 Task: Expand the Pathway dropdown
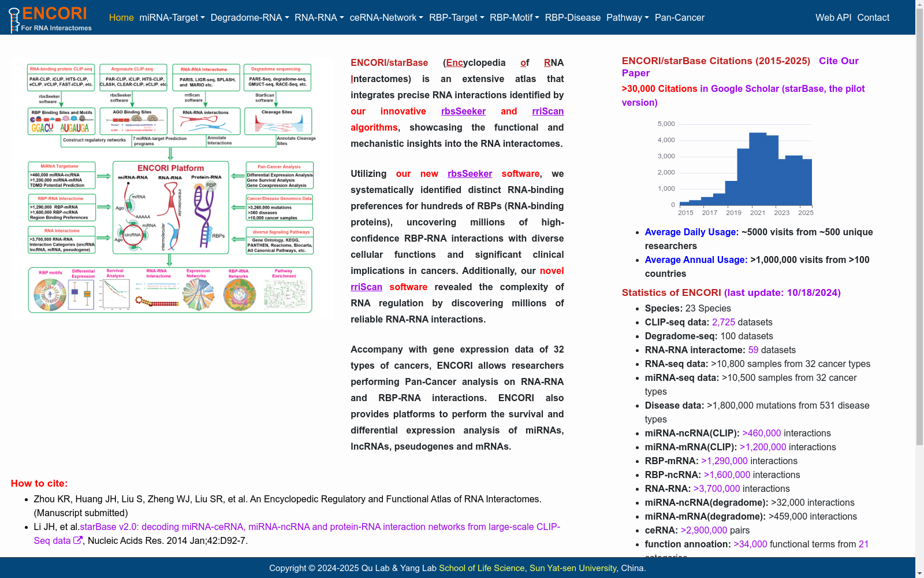(628, 17)
